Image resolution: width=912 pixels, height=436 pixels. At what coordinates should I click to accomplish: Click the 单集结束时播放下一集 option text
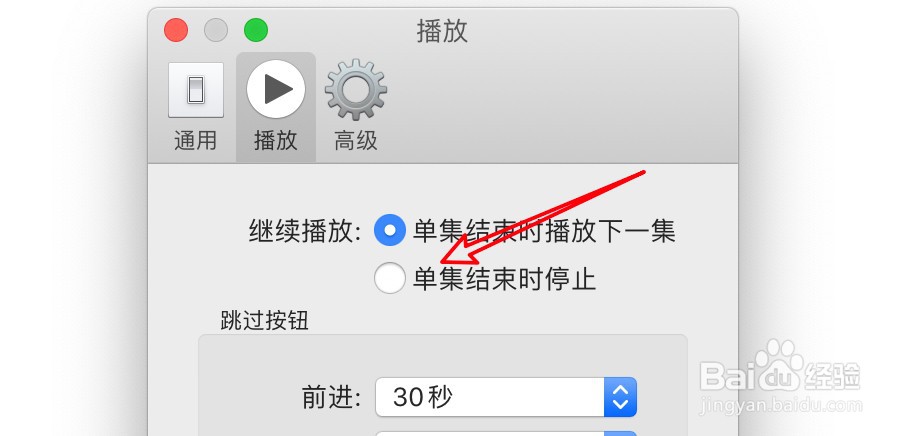click(x=544, y=231)
